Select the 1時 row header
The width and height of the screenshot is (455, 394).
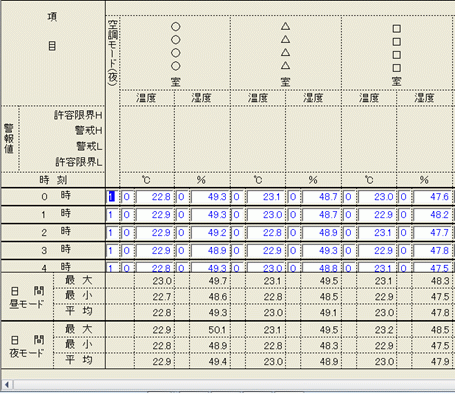[53, 214]
